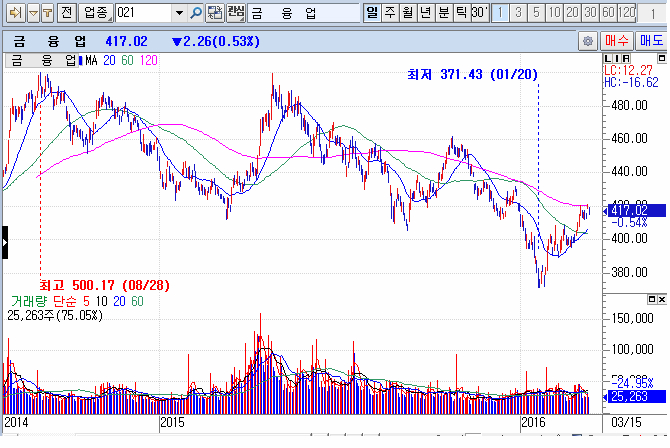Viewport: 670px width, 448px height.
Task: Switch chart to 월 (monthly) period
Action: (x=407, y=13)
